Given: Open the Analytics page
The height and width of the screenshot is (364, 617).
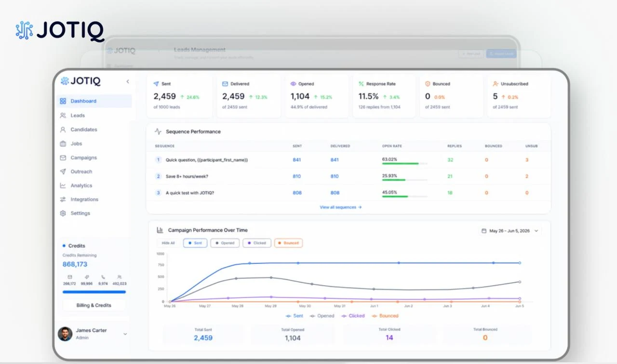Looking at the screenshot, I should coord(94,185).
